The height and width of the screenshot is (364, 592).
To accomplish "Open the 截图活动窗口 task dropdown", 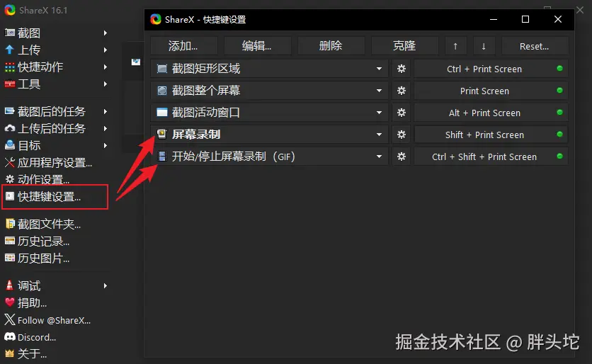I will [379, 113].
